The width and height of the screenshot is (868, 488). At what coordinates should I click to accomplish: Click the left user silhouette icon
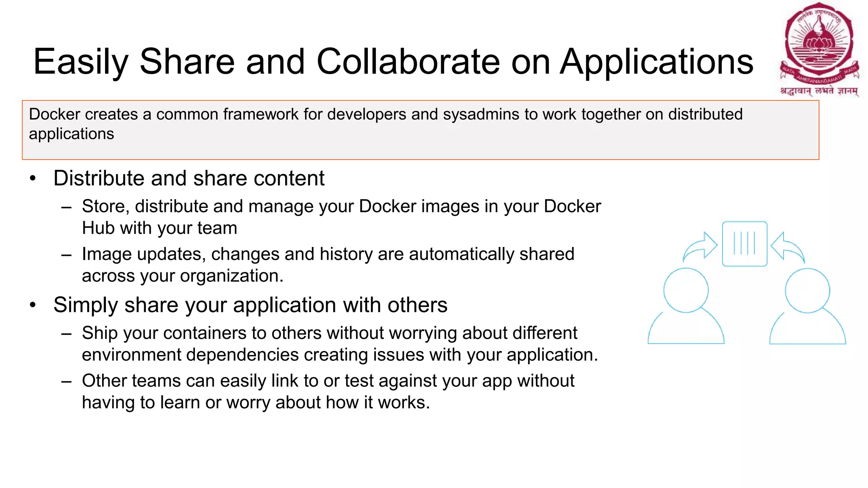(686, 307)
